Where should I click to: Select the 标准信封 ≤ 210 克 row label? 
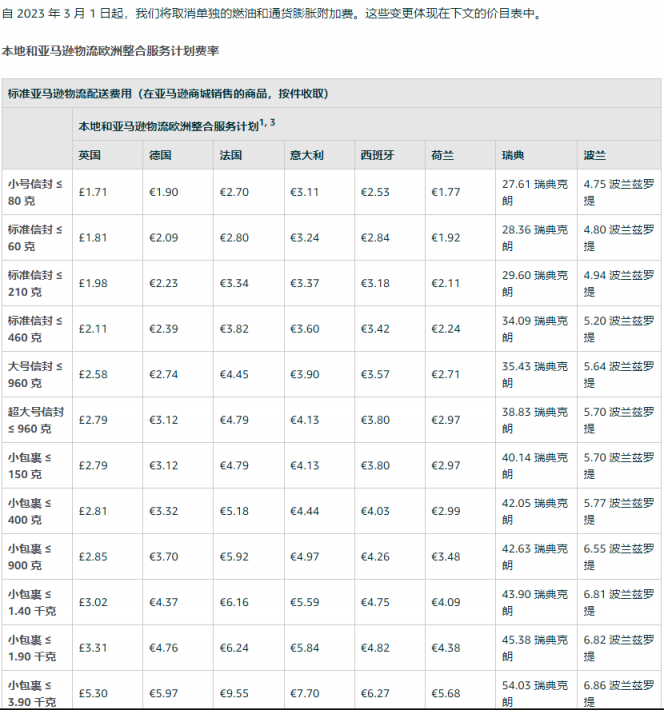(x=35, y=283)
